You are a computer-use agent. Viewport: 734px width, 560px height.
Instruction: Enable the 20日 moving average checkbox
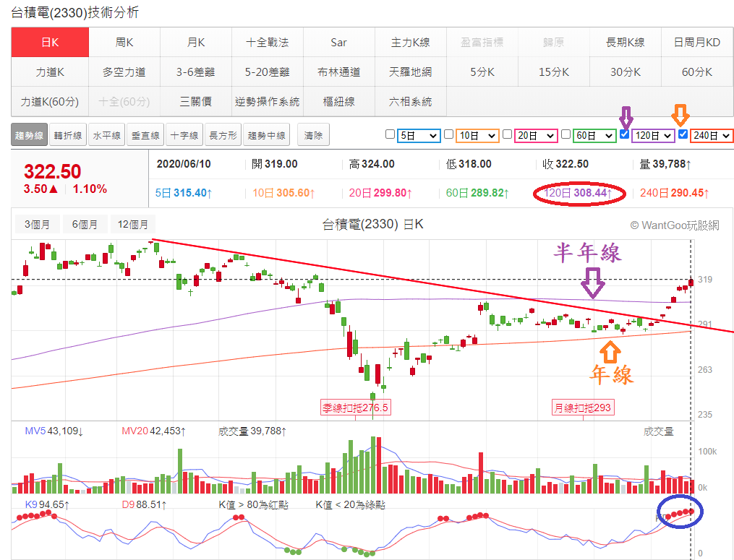[507, 134]
